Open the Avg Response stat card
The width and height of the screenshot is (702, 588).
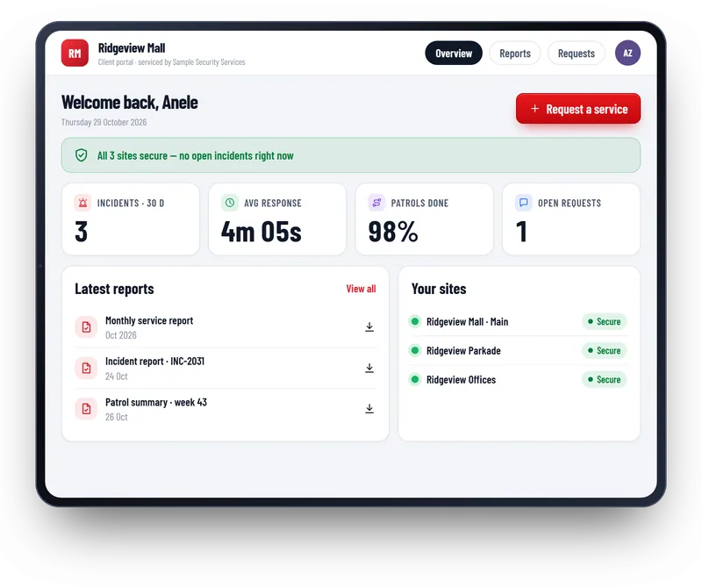pyautogui.click(x=277, y=219)
